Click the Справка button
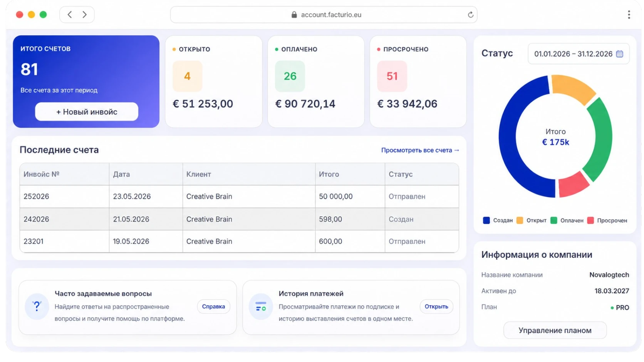 coord(213,306)
